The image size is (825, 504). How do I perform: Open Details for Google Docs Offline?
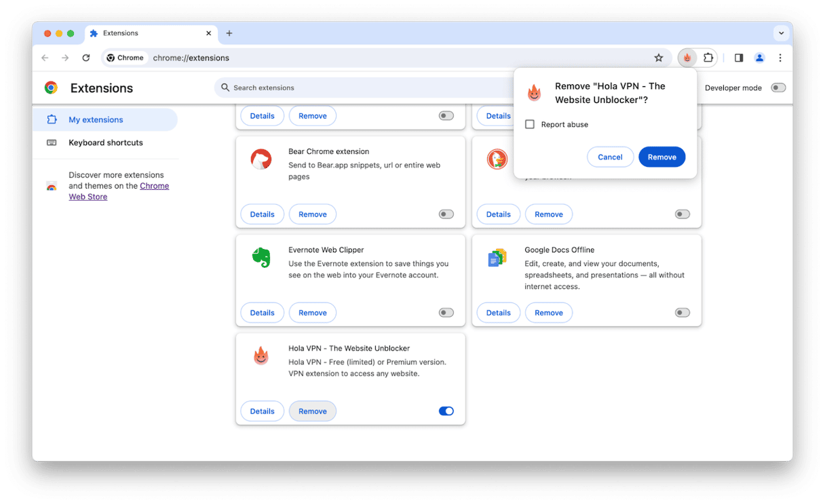(x=498, y=313)
